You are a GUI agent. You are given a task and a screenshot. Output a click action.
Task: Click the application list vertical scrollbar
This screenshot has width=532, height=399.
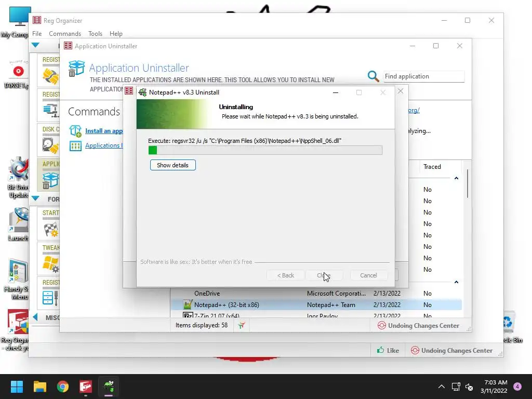[x=467, y=183]
